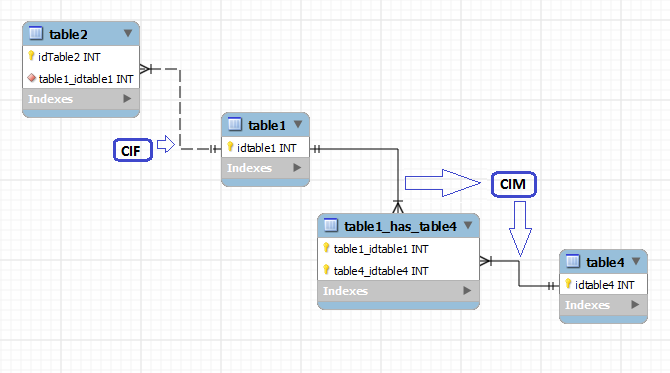This screenshot has height=373, width=670.
Task: Click the table1 table icon
Action: pos(235,124)
